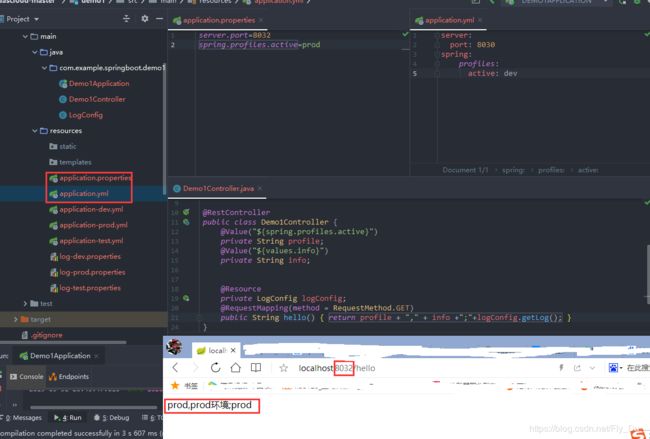Collapse the com.example.springboot.demo1 package
Viewport: 650px width, 439px height.
tap(44, 68)
